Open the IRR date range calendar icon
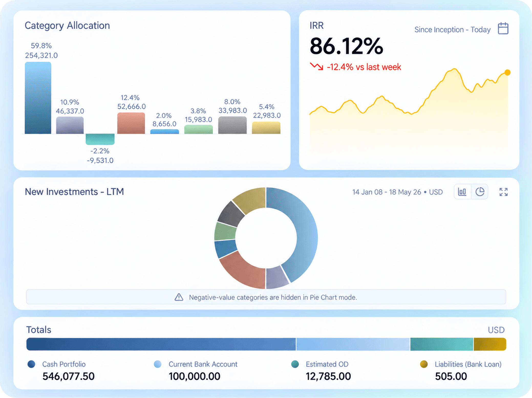 503,28
